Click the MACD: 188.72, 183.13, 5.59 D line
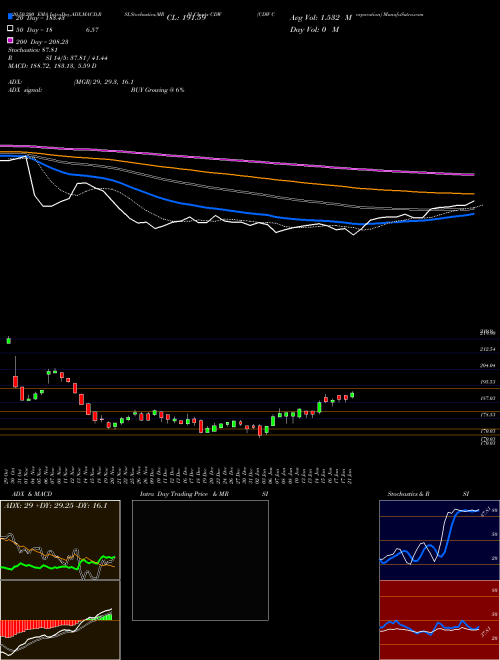The height and width of the screenshot is (660, 500). coord(52,66)
